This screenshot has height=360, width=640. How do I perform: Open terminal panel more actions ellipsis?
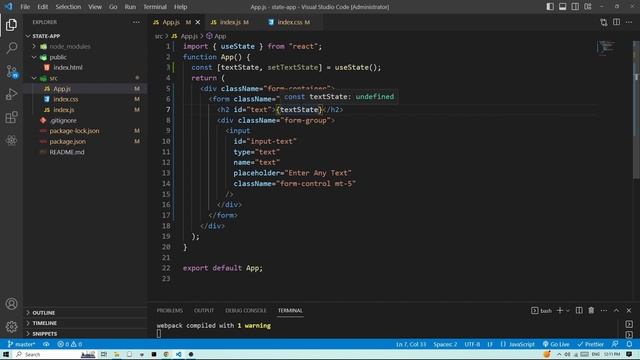pyautogui.click(x=604, y=311)
